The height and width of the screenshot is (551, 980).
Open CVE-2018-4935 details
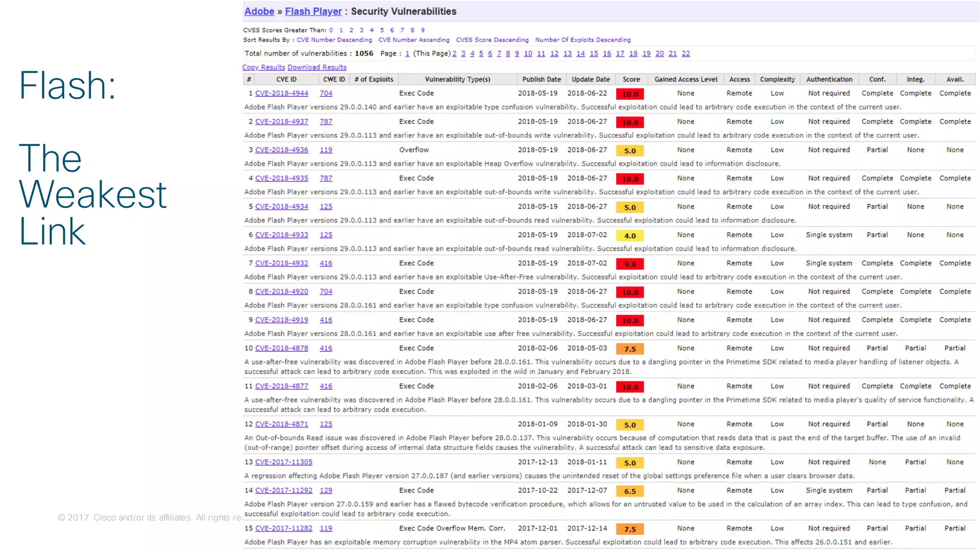[281, 178]
